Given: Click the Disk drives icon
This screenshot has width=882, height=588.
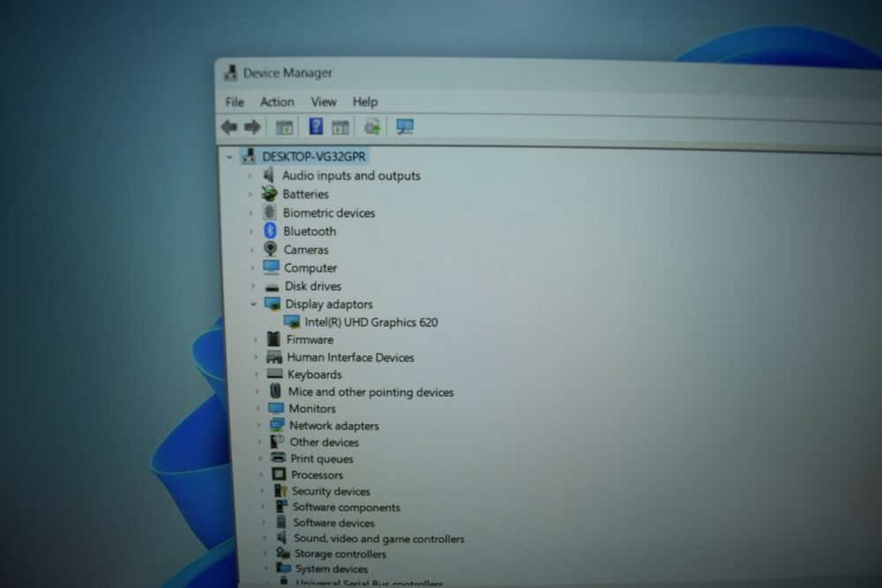Looking at the screenshot, I should tap(273, 287).
